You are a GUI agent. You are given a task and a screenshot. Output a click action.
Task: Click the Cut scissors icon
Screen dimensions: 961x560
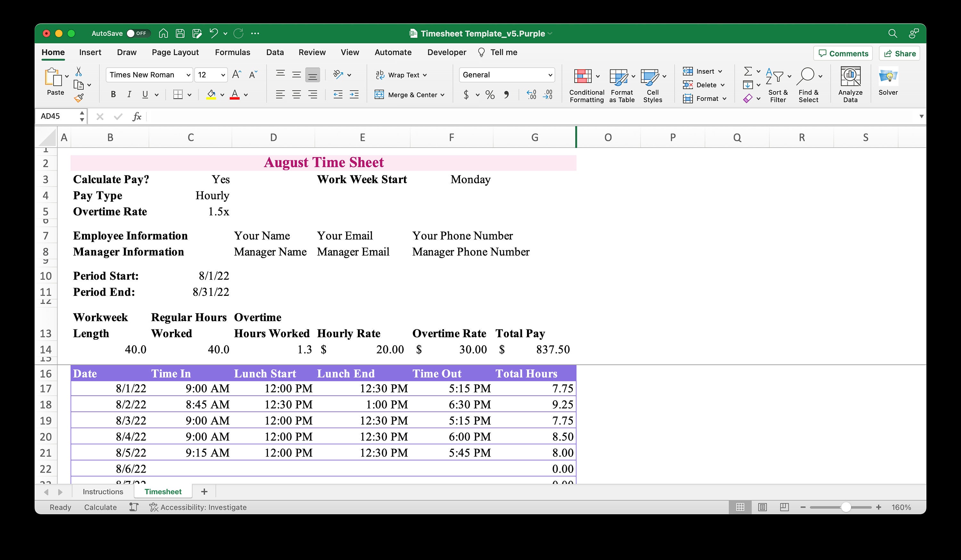click(x=78, y=71)
